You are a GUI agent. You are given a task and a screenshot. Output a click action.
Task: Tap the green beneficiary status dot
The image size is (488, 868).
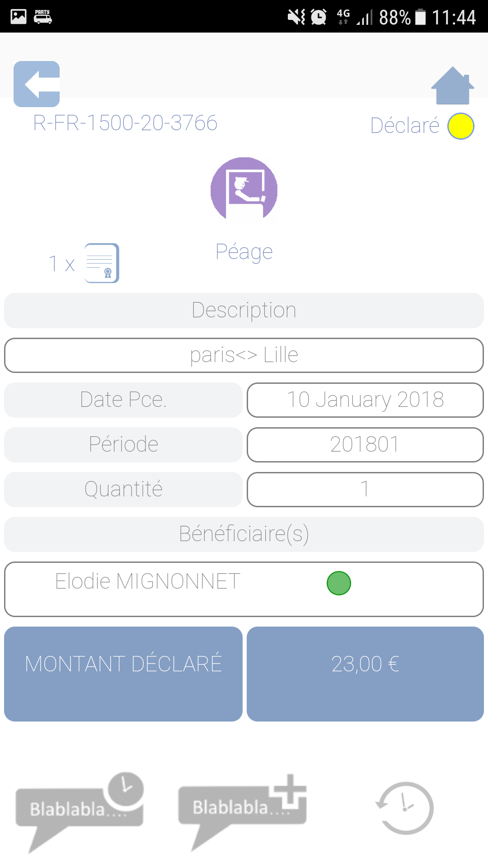pos(339,583)
